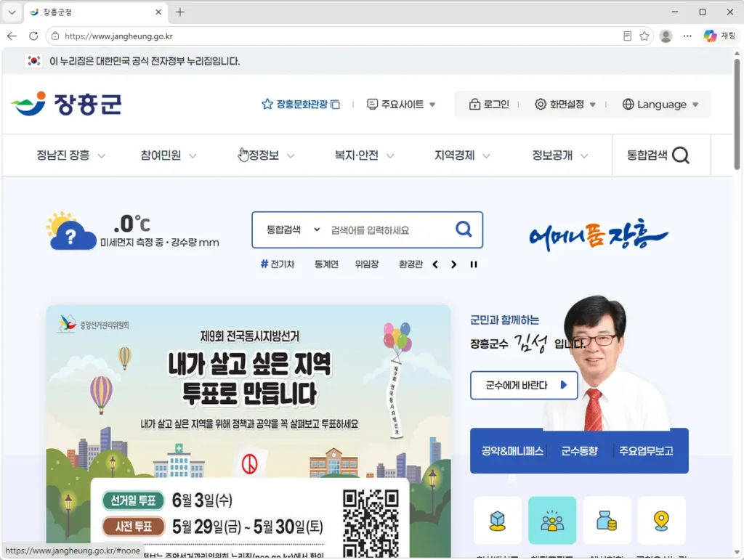Click the election banner QR code
744x560 pixels.
371,524
